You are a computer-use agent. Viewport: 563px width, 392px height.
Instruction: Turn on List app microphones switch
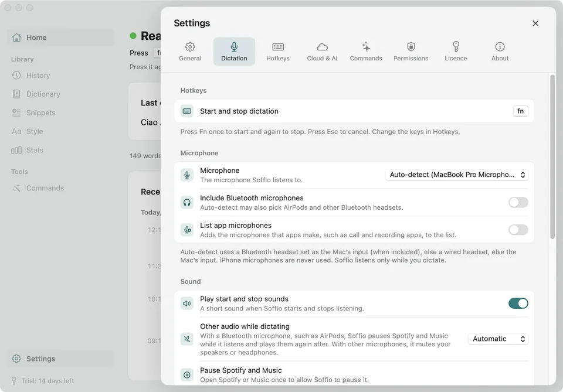pos(518,230)
